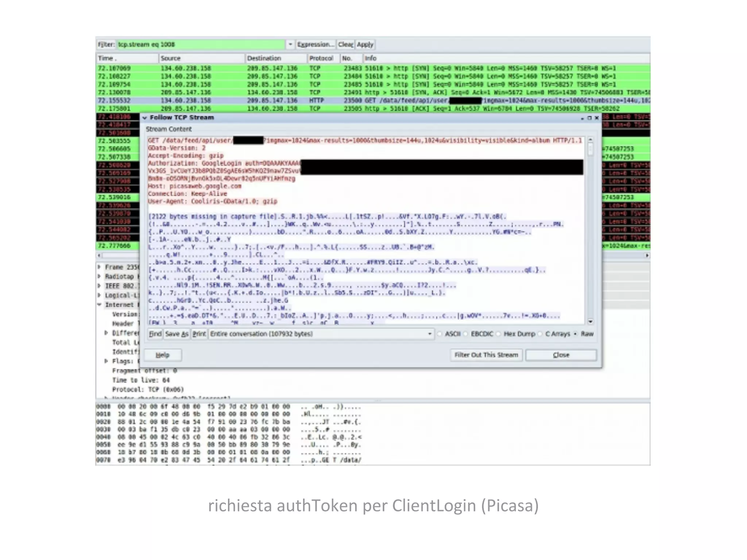Select the EBCDIC display option

[x=478, y=334]
